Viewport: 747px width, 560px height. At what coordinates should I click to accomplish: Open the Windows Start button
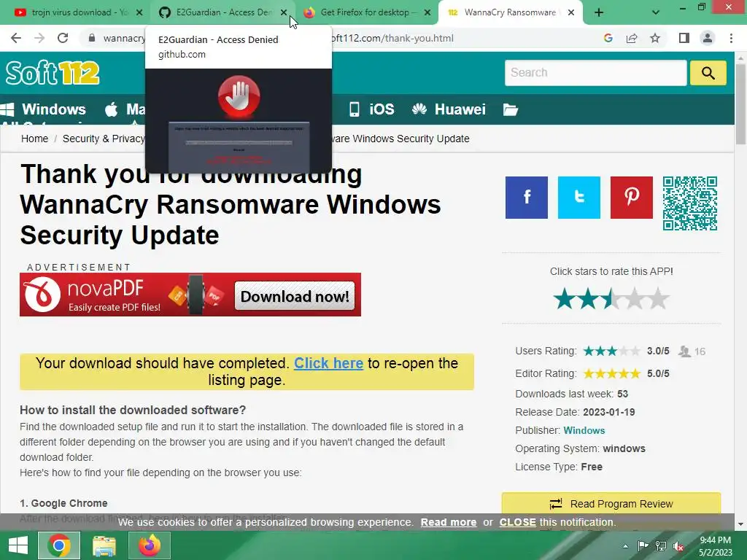(x=18, y=545)
